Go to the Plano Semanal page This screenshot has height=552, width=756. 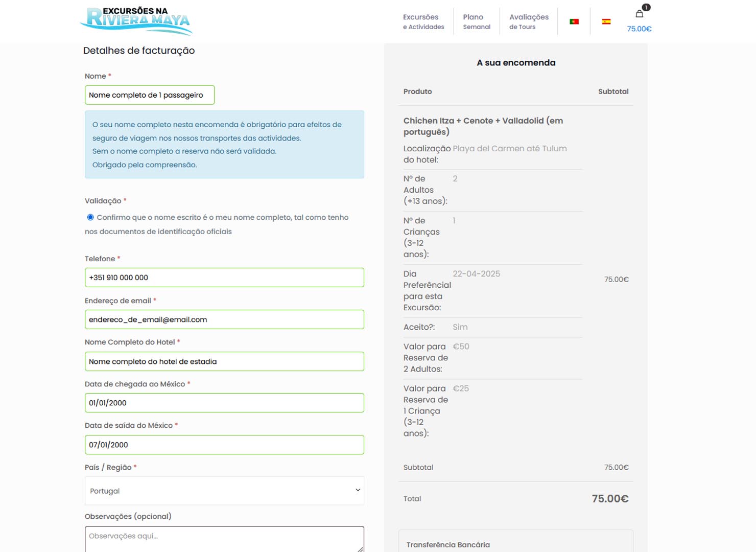click(477, 21)
